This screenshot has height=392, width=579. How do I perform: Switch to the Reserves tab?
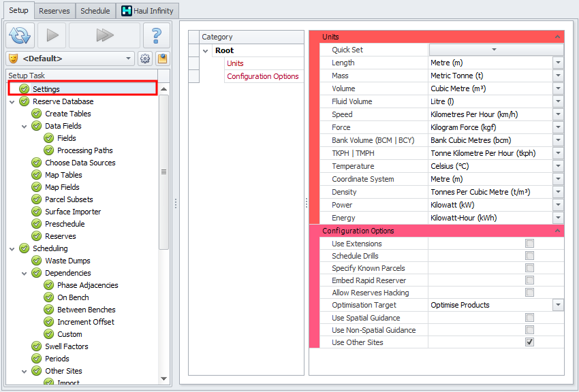tap(54, 11)
